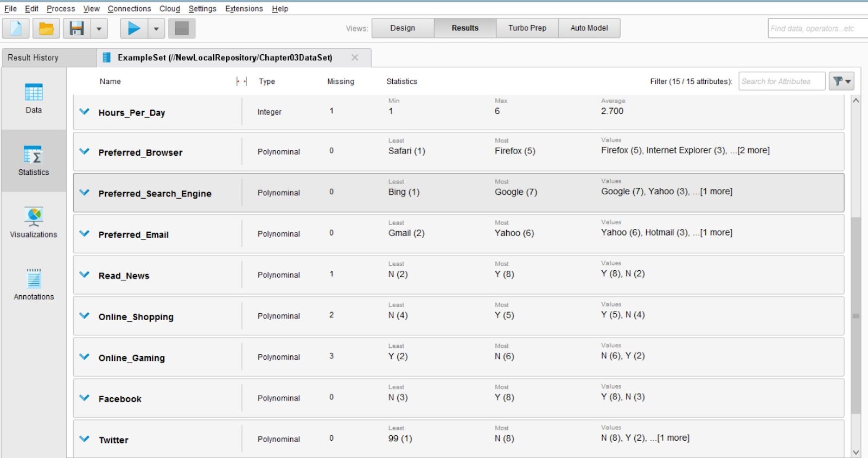Open the Visualizations sidebar panel
Image resolution: width=868 pixels, height=458 pixels.
(34, 222)
